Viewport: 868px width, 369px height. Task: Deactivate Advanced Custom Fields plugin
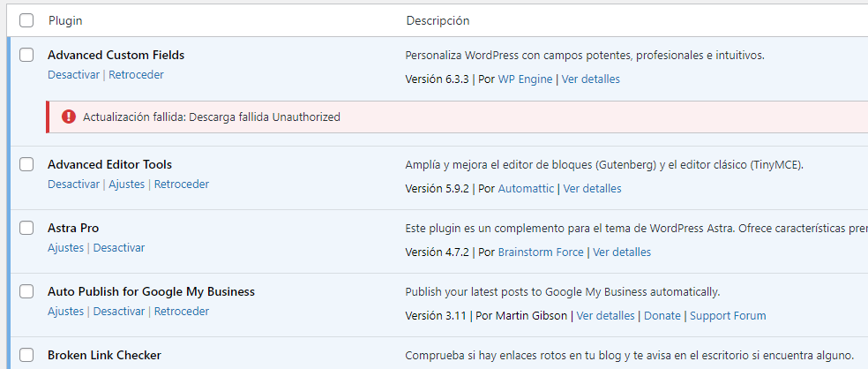click(73, 75)
